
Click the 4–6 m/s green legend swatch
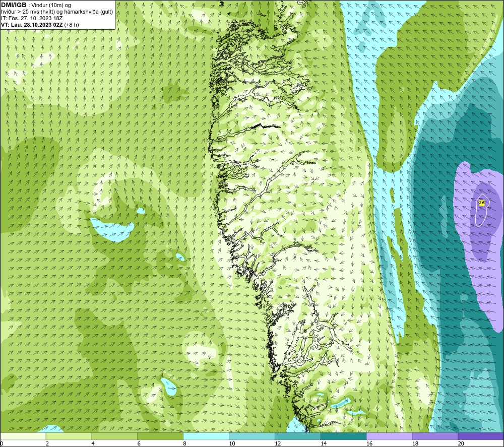(x=114, y=436)
